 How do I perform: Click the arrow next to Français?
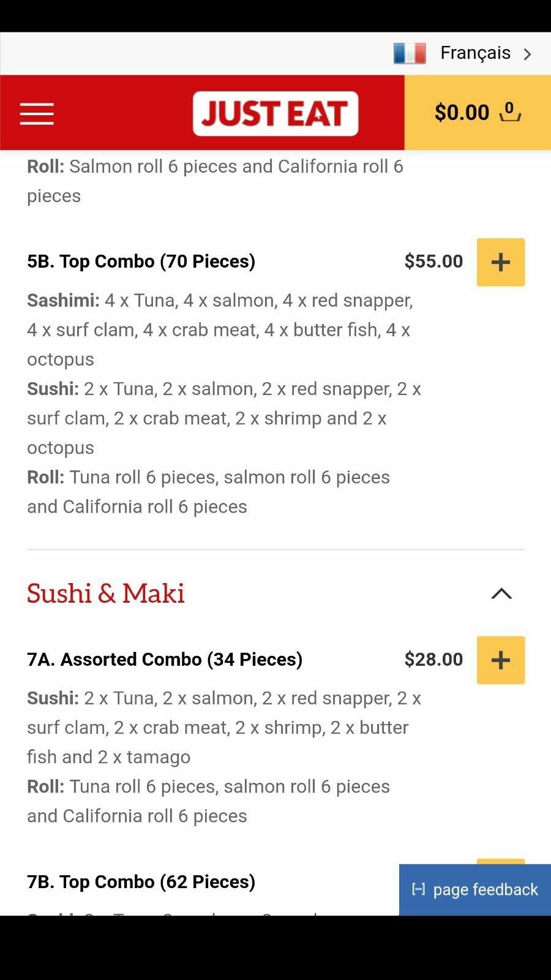[x=527, y=54]
